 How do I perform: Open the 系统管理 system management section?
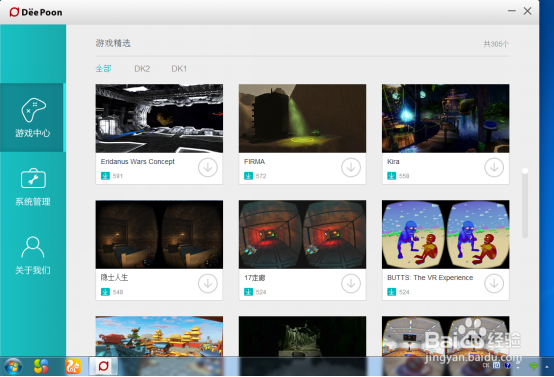[x=33, y=187]
